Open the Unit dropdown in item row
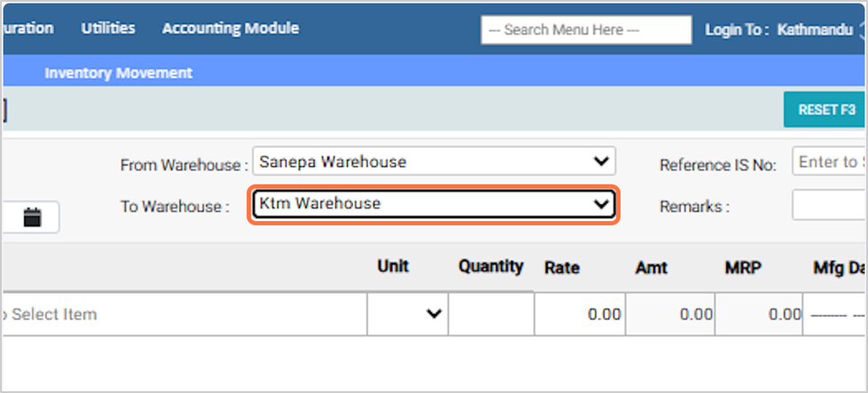The width and height of the screenshot is (868, 393). click(407, 314)
